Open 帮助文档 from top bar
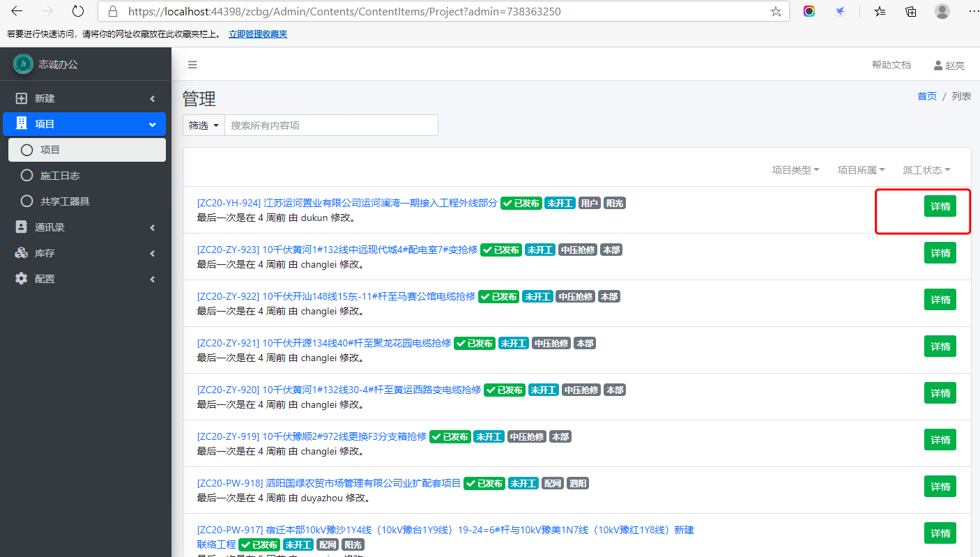 (x=891, y=65)
